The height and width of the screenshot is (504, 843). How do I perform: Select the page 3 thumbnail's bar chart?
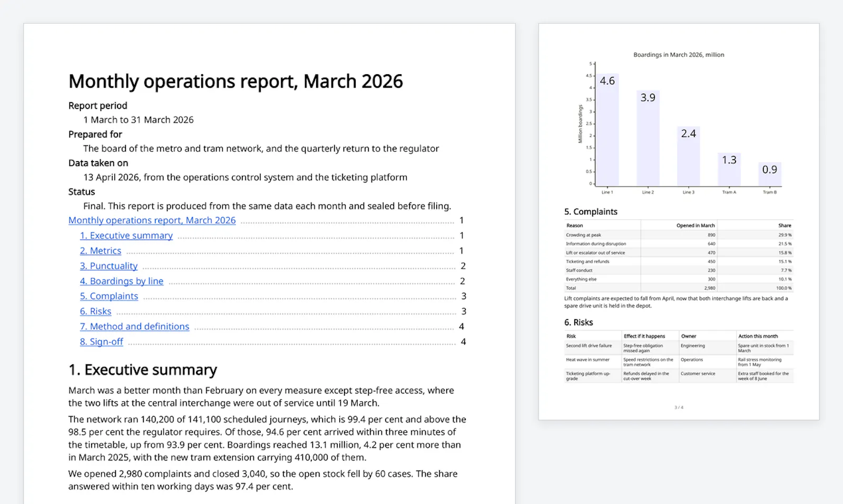tap(679, 123)
